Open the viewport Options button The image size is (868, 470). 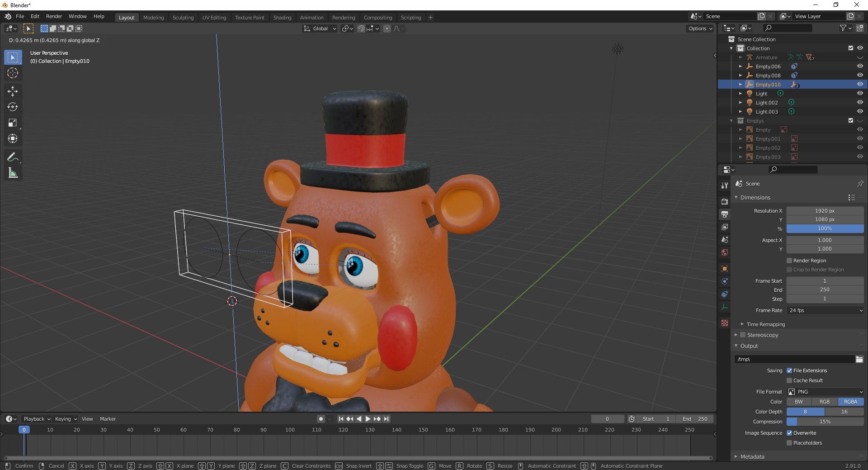[x=700, y=28]
